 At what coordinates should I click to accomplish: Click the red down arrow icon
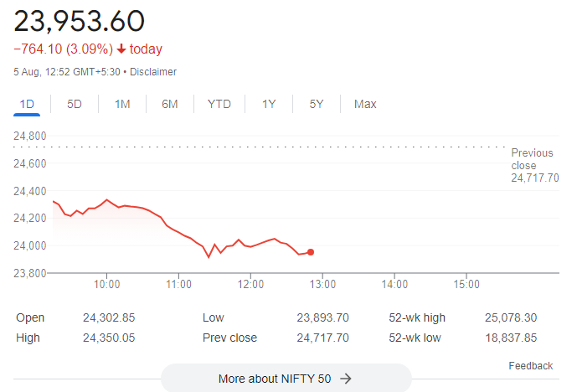tap(121, 49)
